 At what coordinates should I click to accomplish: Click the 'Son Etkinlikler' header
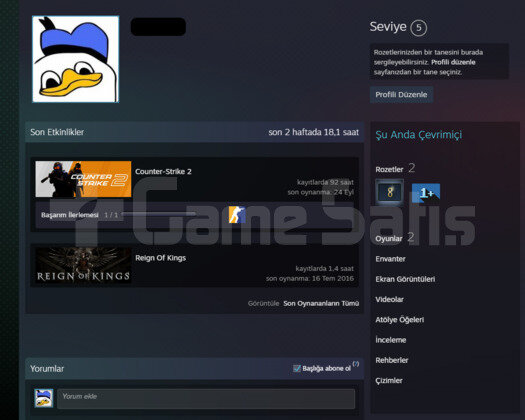(57, 132)
